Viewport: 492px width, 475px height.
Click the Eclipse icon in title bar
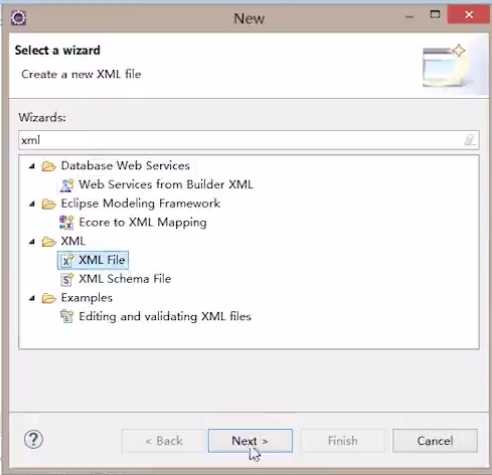(18, 17)
